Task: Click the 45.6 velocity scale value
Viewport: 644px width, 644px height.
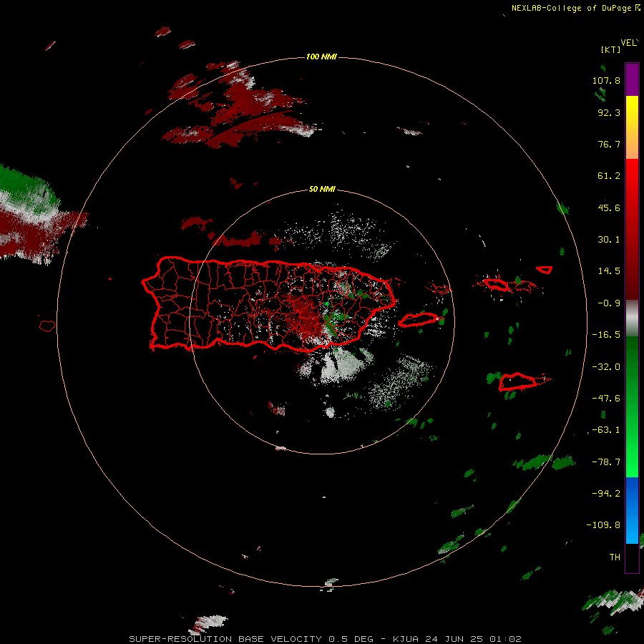Action: [x=609, y=208]
